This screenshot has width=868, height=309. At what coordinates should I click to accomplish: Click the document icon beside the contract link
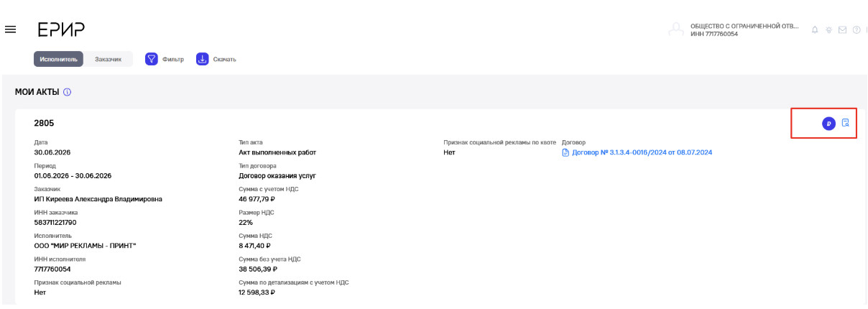565,152
